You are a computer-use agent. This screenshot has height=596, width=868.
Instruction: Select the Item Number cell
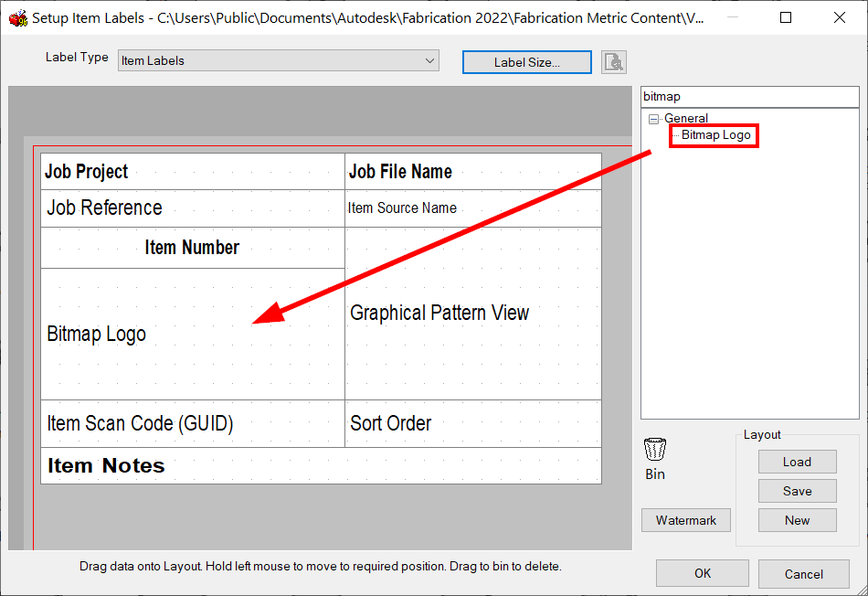click(x=193, y=247)
